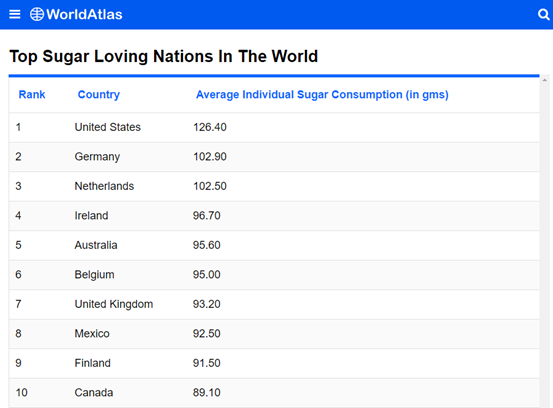Select the Germany table row

pos(274,157)
